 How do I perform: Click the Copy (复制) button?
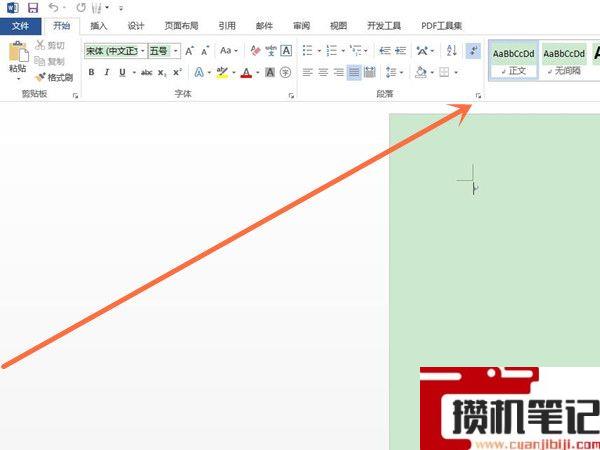(49, 61)
